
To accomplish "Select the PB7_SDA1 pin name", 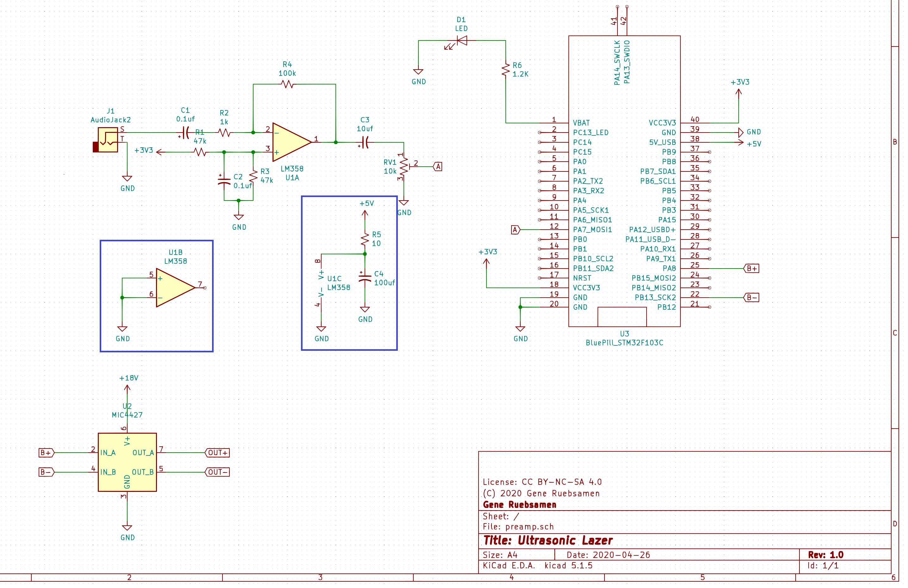I will pyautogui.click(x=659, y=172).
